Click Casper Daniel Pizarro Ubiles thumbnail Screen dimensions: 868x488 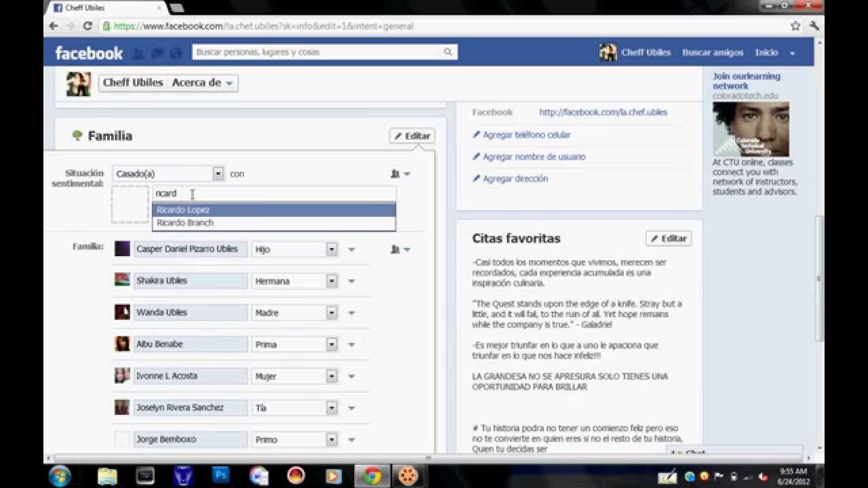(122, 249)
